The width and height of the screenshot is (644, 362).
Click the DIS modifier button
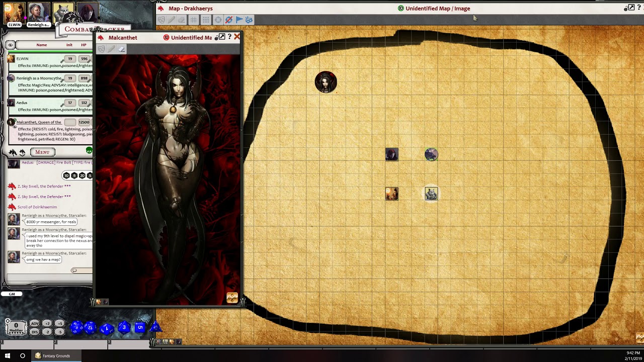click(x=35, y=332)
